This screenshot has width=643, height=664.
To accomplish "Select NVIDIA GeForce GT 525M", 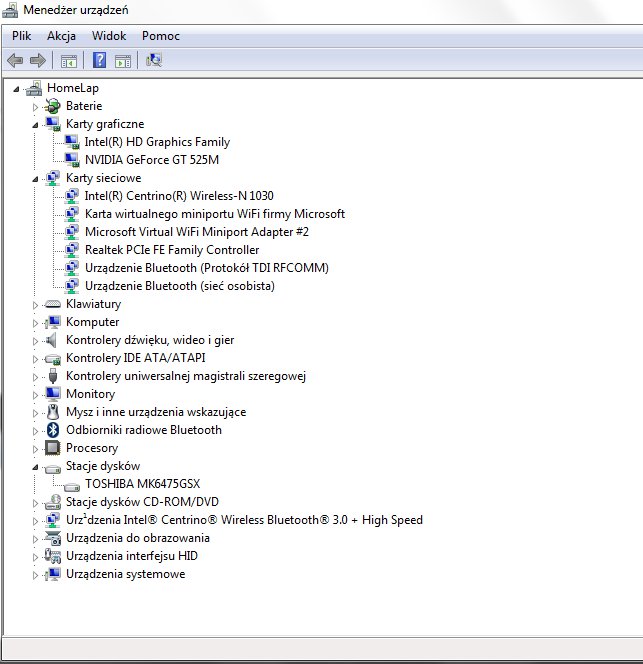I will 152,160.
